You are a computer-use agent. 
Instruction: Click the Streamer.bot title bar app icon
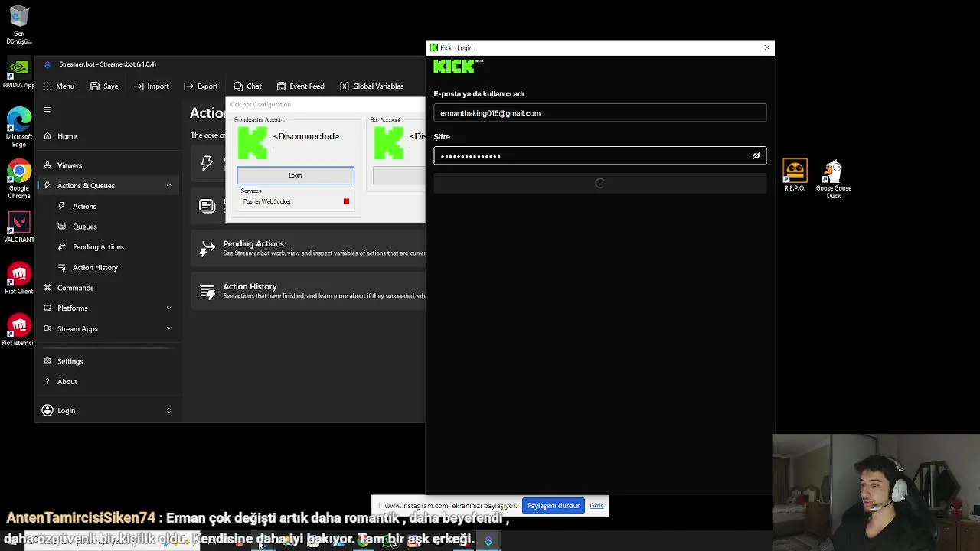[x=47, y=64]
